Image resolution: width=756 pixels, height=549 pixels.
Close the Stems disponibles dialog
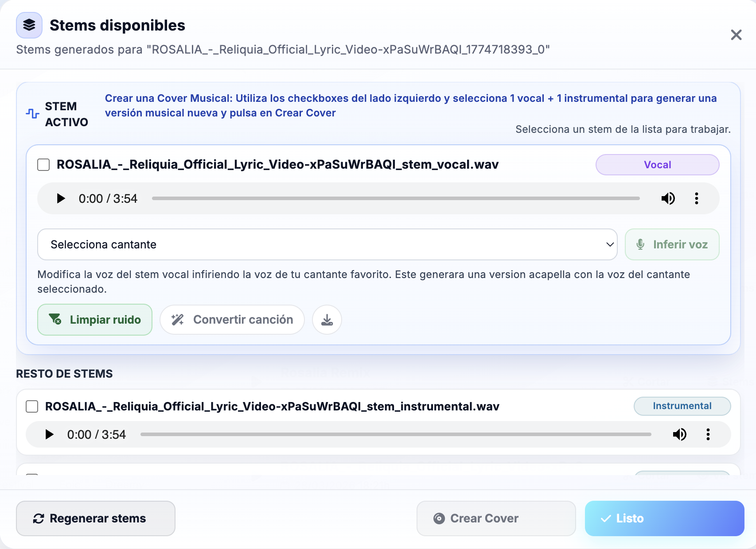pyautogui.click(x=736, y=35)
